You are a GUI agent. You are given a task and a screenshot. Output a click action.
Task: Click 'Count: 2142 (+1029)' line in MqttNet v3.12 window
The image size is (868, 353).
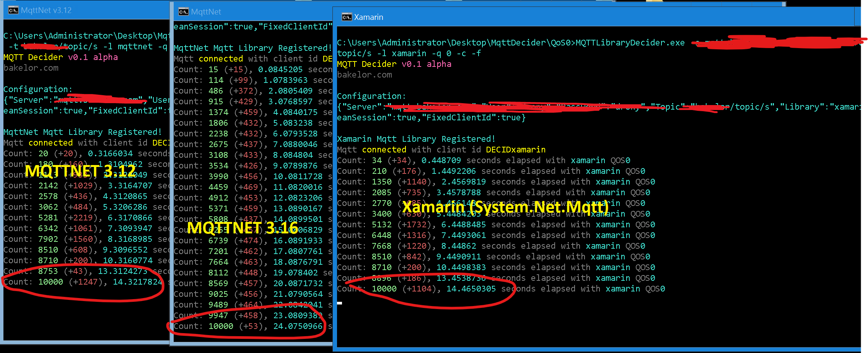(86, 186)
